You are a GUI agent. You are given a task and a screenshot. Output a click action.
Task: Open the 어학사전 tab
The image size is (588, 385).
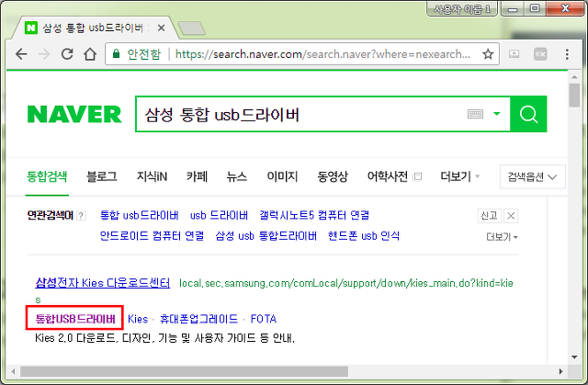(388, 176)
